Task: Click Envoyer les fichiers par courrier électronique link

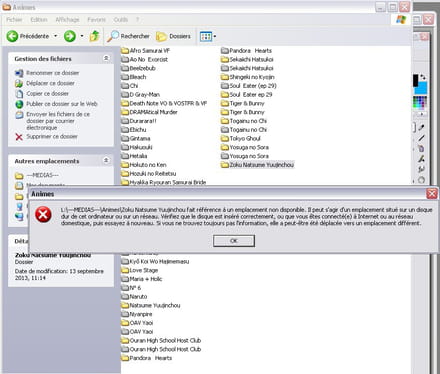Action: pos(58,121)
